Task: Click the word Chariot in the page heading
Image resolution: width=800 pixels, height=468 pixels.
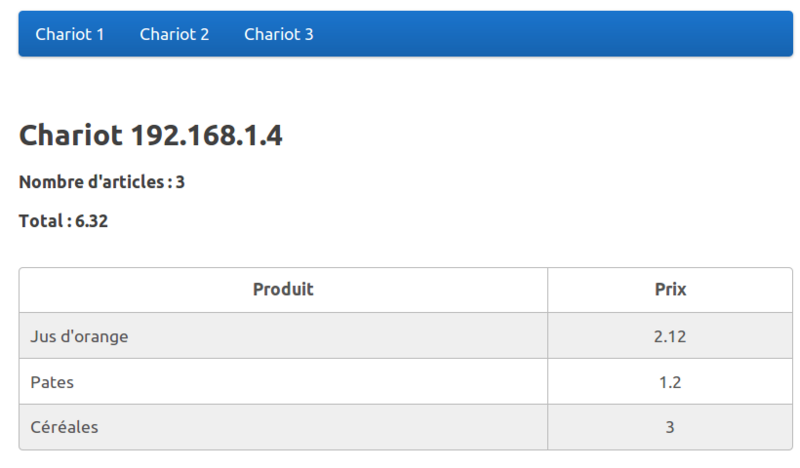Action: pos(71,135)
